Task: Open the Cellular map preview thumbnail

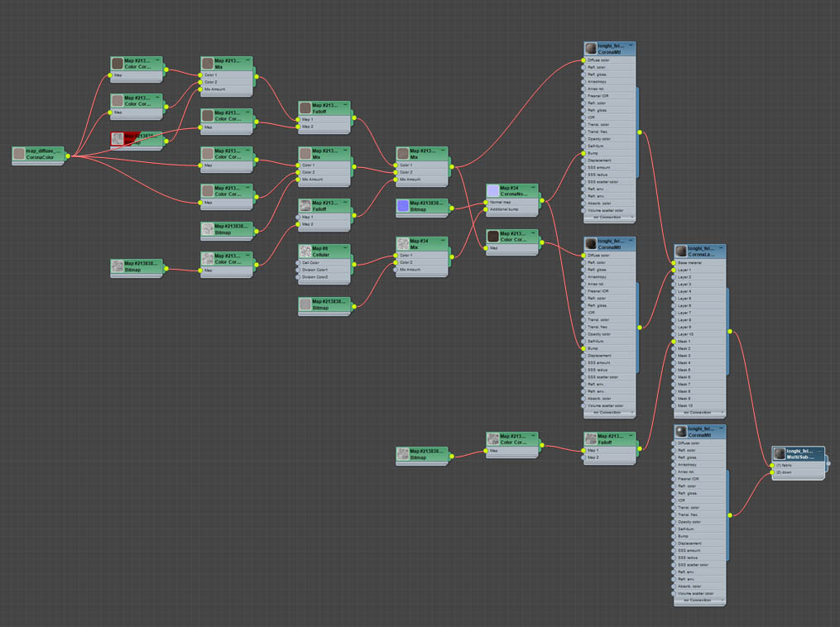Action: click(x=305, y=251)
